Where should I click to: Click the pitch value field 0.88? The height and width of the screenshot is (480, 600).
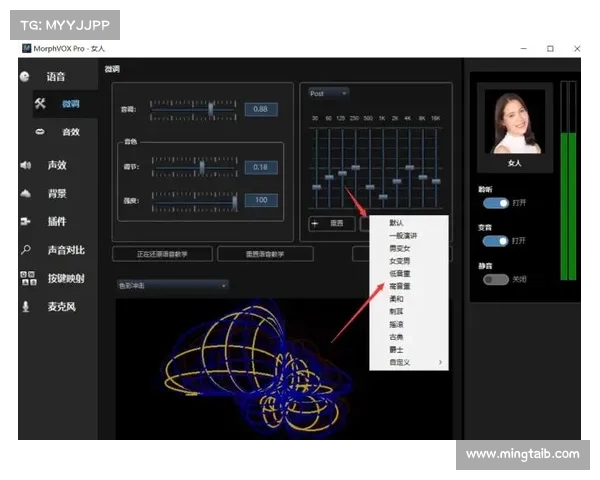(261, 109)
